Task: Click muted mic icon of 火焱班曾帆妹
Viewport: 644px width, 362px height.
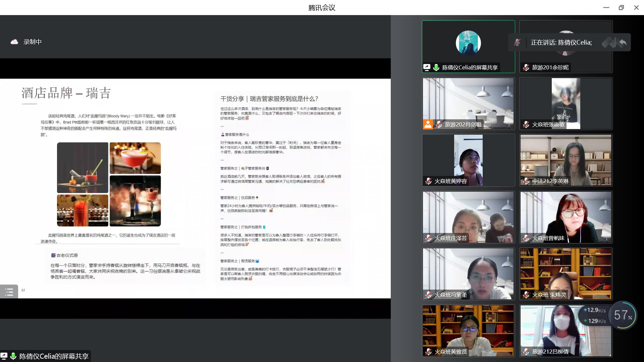Action: [526, 238]
